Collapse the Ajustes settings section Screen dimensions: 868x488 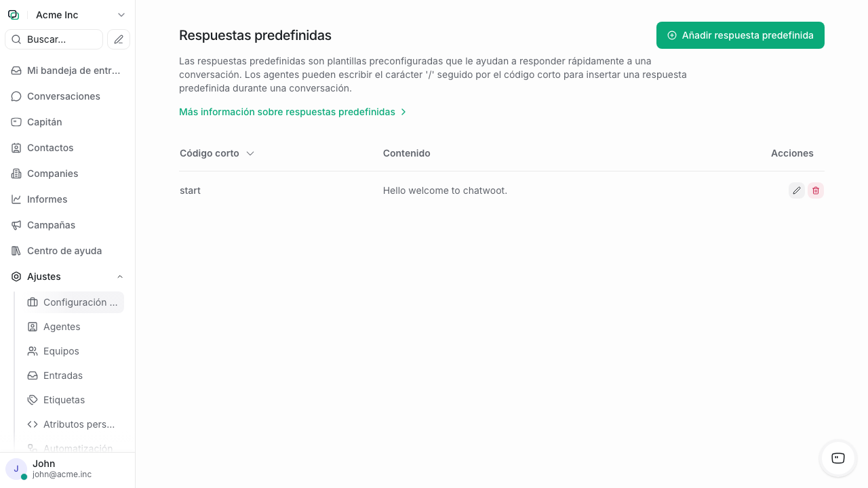(x=119, y=277)
